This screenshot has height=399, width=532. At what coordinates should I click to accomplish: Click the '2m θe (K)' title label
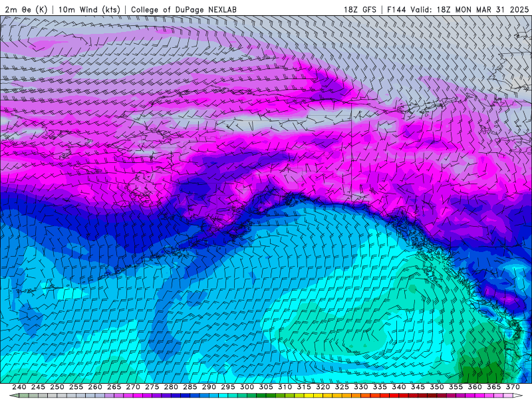point(26,9)
